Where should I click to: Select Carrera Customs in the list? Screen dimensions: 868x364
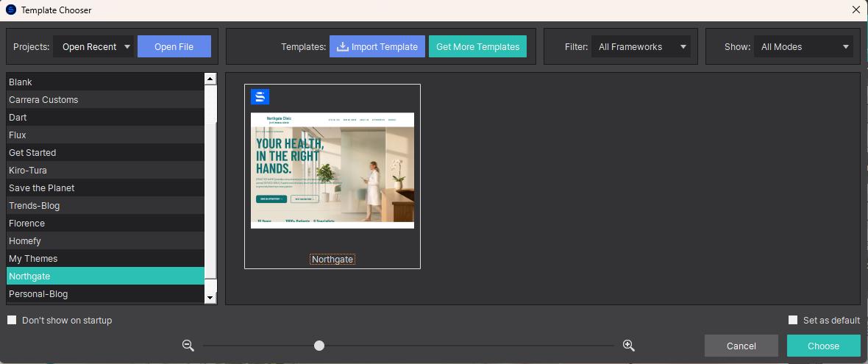105,99
